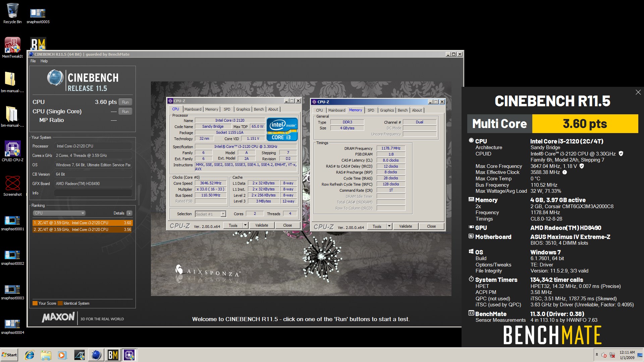Open Graphics tab in right CPU-Z window
The height and width of the screenshot is (362, 644).
click(x=387, y=110)
